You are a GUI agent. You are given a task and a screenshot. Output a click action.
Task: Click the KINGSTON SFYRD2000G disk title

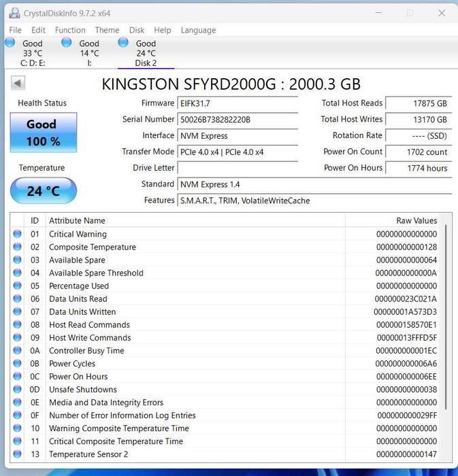tap(231, 84)
